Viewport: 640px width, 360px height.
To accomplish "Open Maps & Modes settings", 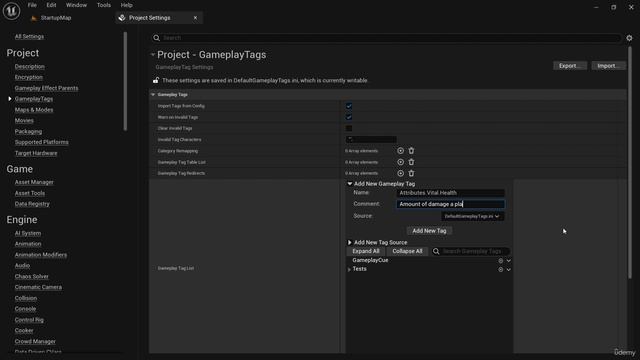I will point(34,110).
